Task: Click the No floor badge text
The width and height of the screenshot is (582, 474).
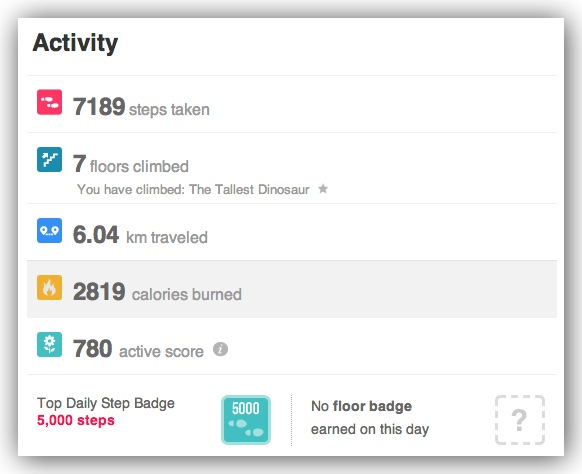Action: 362,406
